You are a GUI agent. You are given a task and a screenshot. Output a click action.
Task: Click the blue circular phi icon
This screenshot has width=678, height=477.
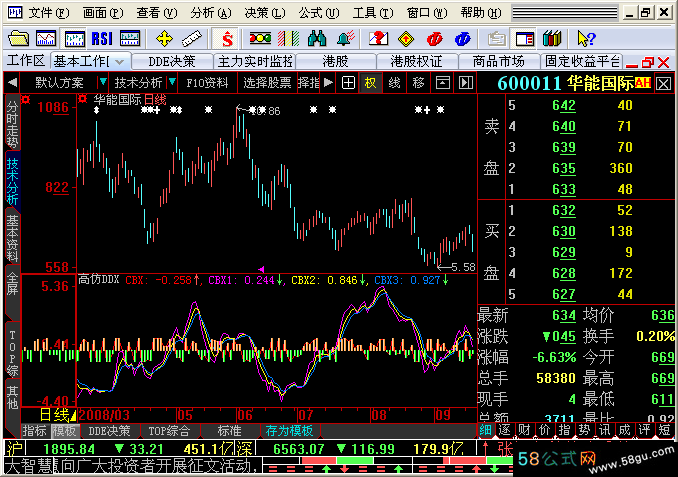coord(462,39)
